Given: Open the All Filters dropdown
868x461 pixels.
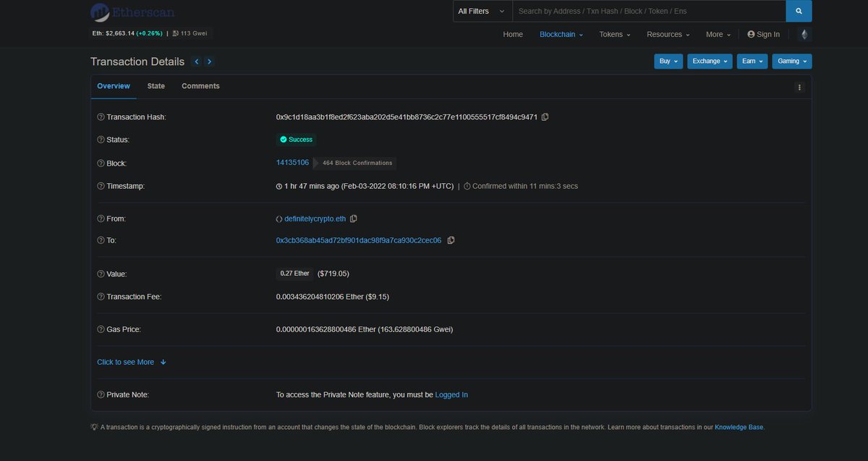Looking at the screenshot, I should (482, 11).
